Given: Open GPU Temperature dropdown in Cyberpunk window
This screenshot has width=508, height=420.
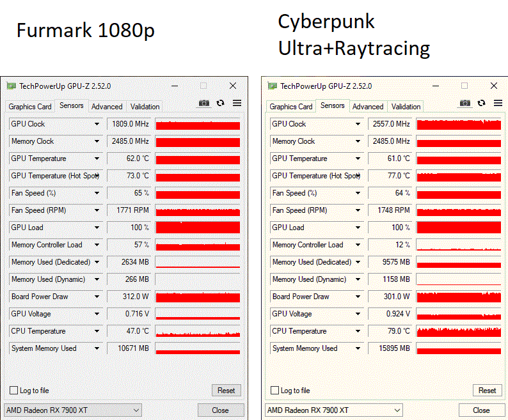Looking at the screenshot, I should [x=358, y=159].
